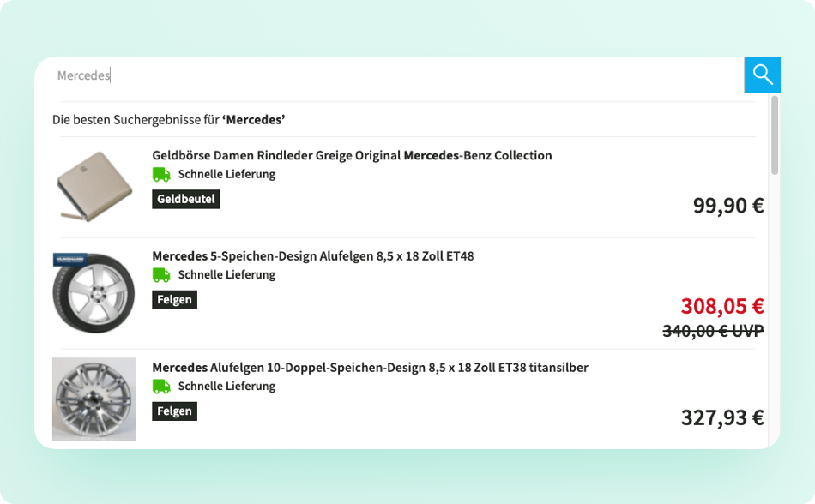The height and width of the screenshot is (504, 815).
Task: Select the Felgen tag on ET48 wheel
Action: [x=175, y=300]
